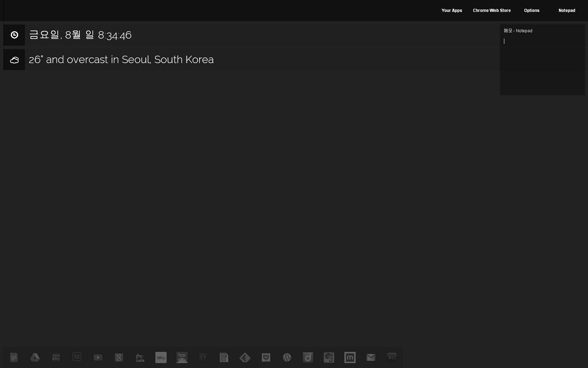Open the YouTube app icon
The height and width of the screenshot is (368, 588).
point(98,357)
